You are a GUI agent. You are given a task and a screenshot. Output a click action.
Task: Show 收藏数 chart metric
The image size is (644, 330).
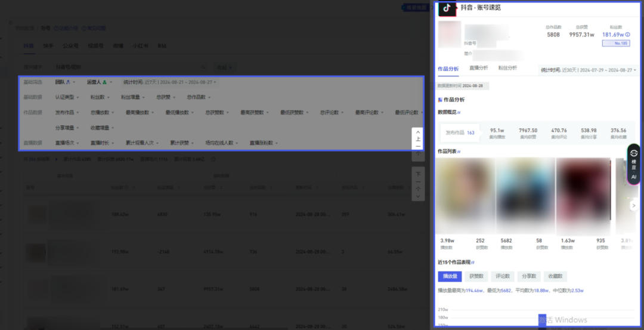click(555, 276)
